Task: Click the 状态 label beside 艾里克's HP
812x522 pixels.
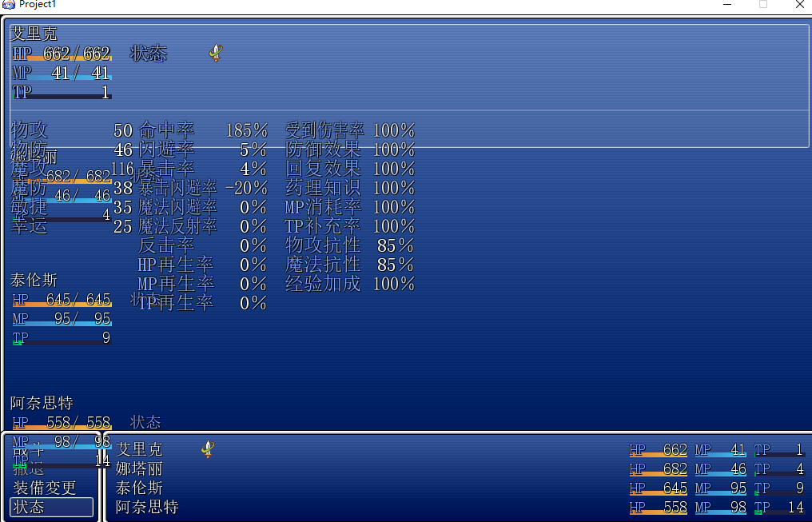Action: 149,54
